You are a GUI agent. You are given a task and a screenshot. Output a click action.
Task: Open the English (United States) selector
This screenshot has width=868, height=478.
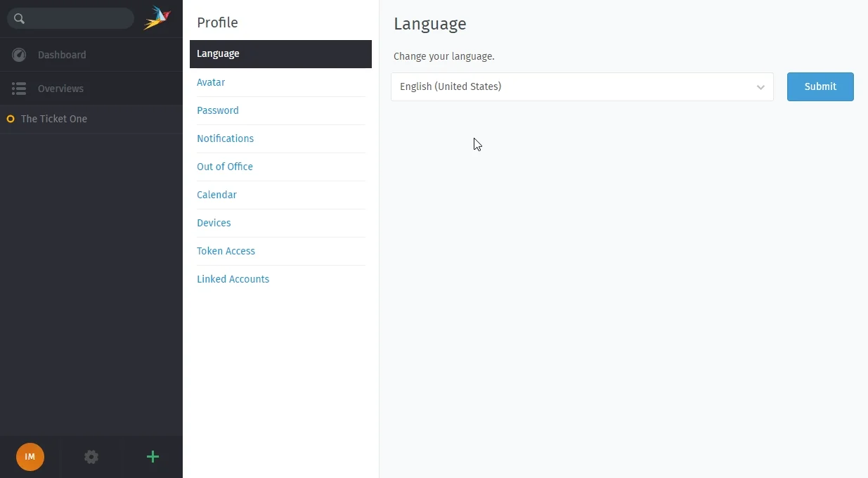click(x=582, y=87)
